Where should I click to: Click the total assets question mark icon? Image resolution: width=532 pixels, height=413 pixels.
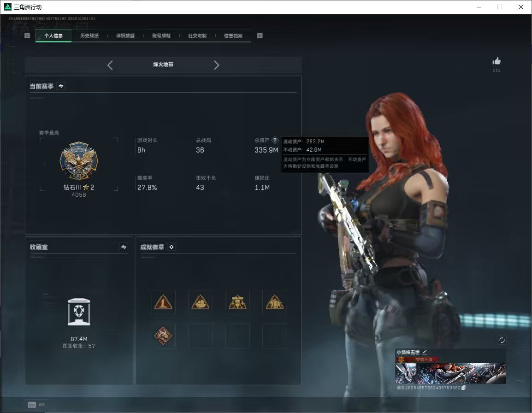[275, 140]
